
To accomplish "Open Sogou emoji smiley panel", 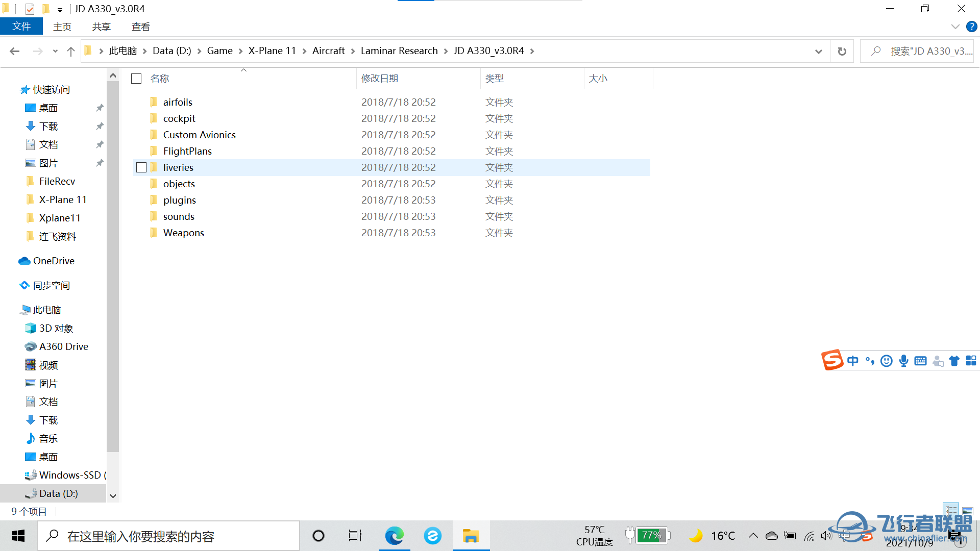I will coord(887,361).
